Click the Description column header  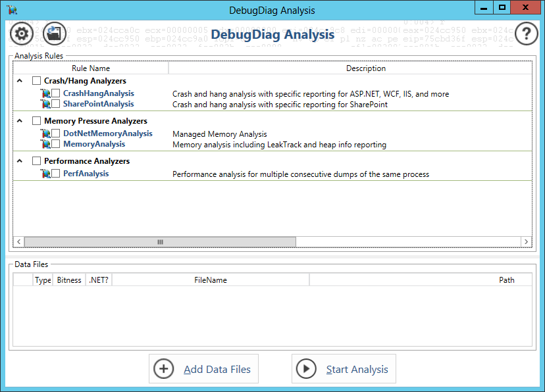tap(366, 68)
